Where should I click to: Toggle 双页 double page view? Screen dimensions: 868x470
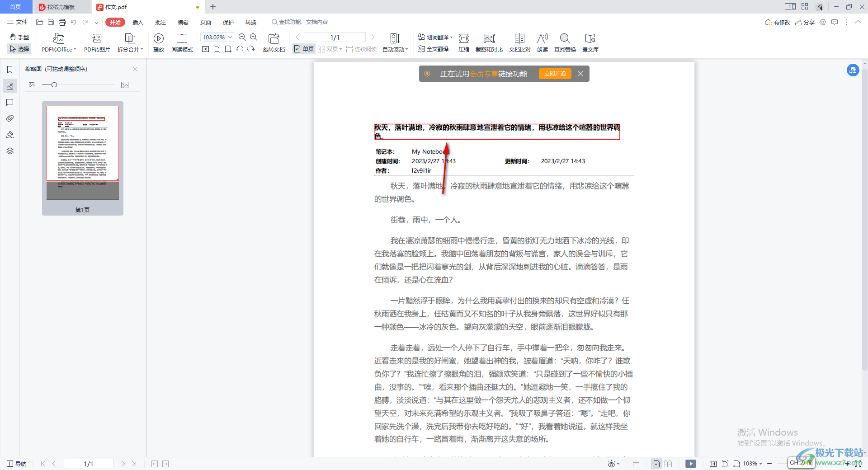[330, 49]
